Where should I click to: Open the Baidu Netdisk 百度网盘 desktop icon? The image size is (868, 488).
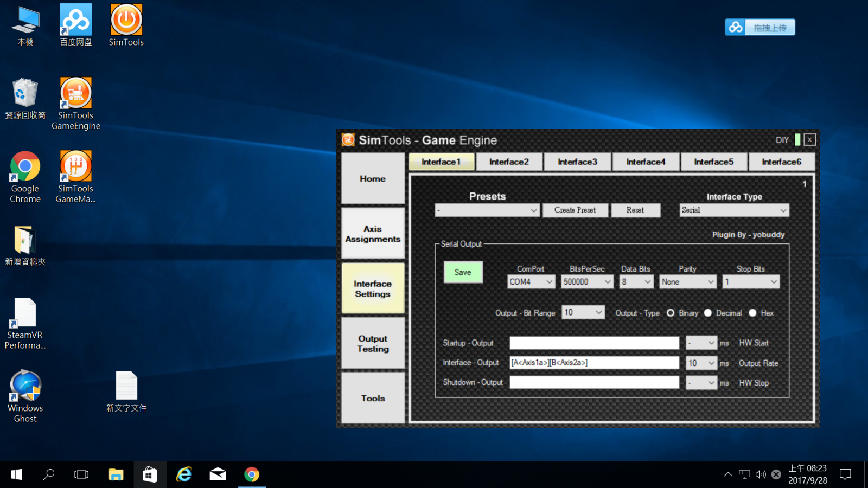(76, 25)
